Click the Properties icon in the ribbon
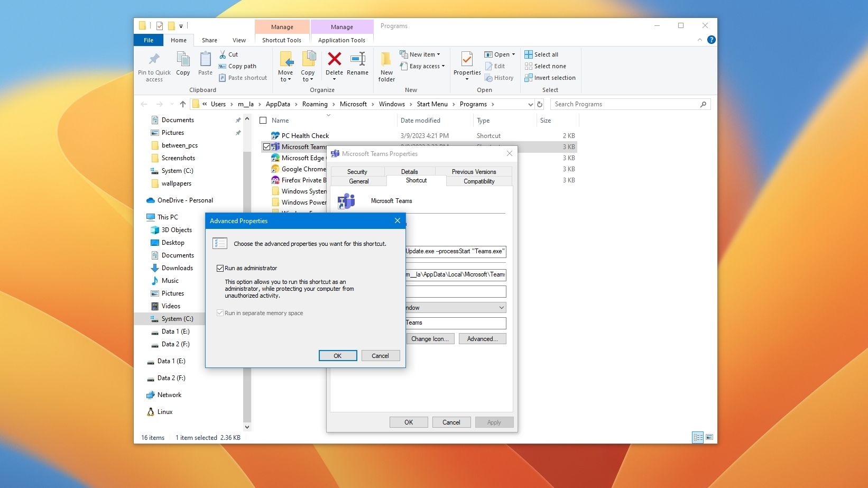Viewport: 868px width, 488px height. 467,59
